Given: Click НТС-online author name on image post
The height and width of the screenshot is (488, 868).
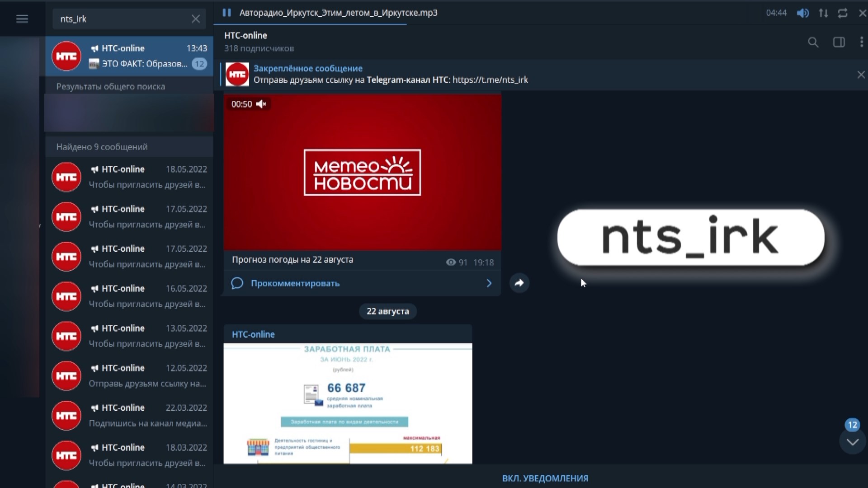Looking at the screenshot, I should [253, 334].
